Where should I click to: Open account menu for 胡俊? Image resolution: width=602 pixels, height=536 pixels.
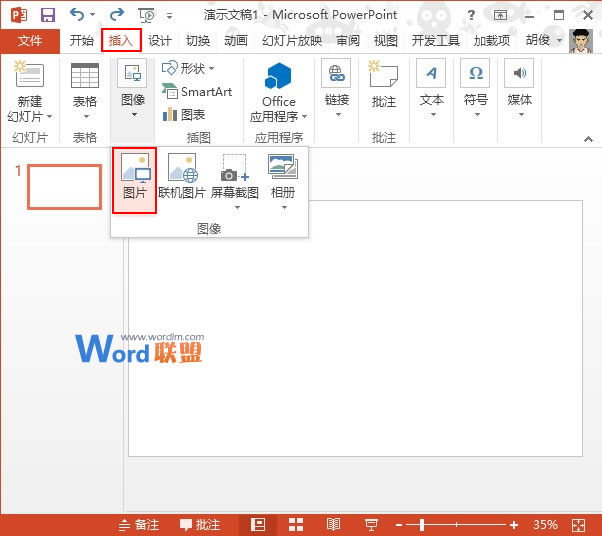pyautogui.click(x=544, y=40)
